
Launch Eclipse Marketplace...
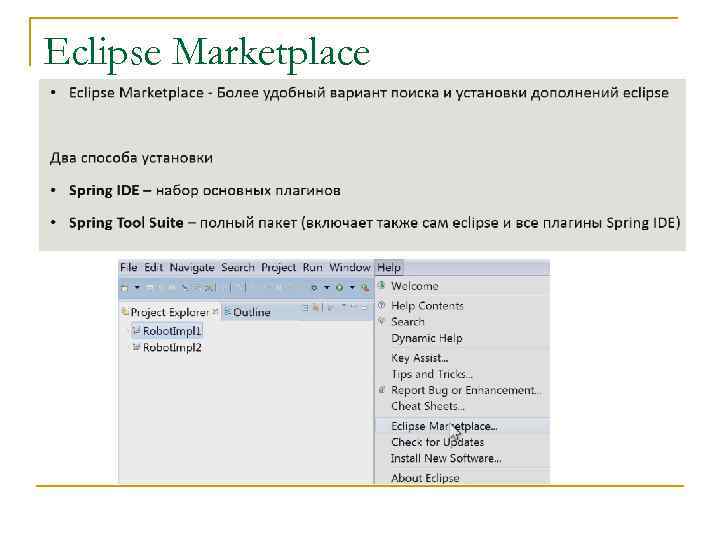coord(462,426)
